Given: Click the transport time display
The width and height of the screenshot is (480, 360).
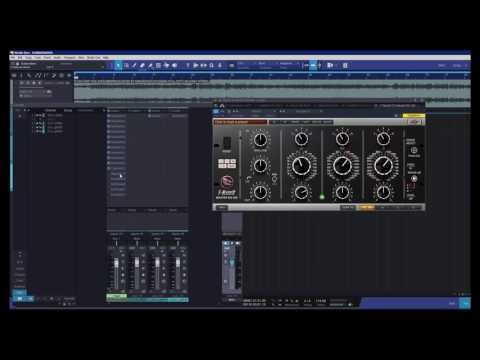Looking at the screenshot, I should (x=254, y=302).
